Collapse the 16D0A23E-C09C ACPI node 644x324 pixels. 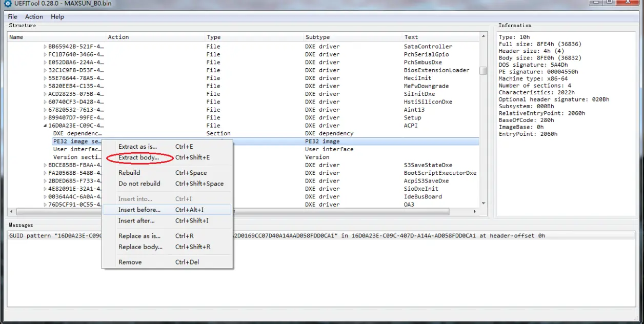[45, 126]
